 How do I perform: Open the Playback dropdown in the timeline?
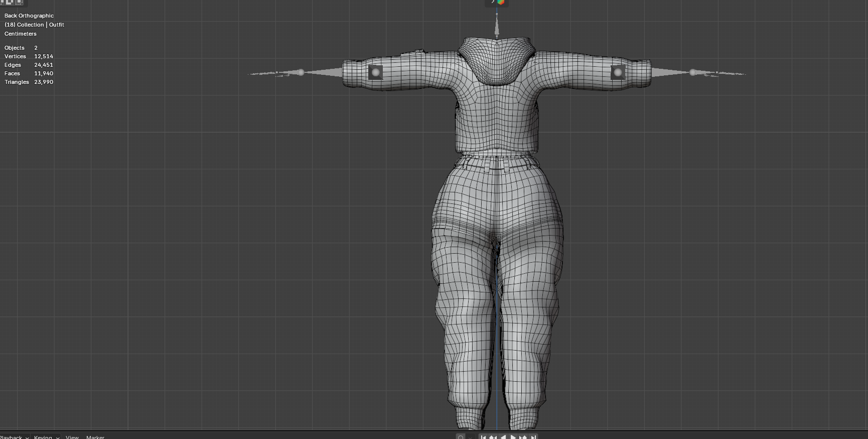pos(14,437)
